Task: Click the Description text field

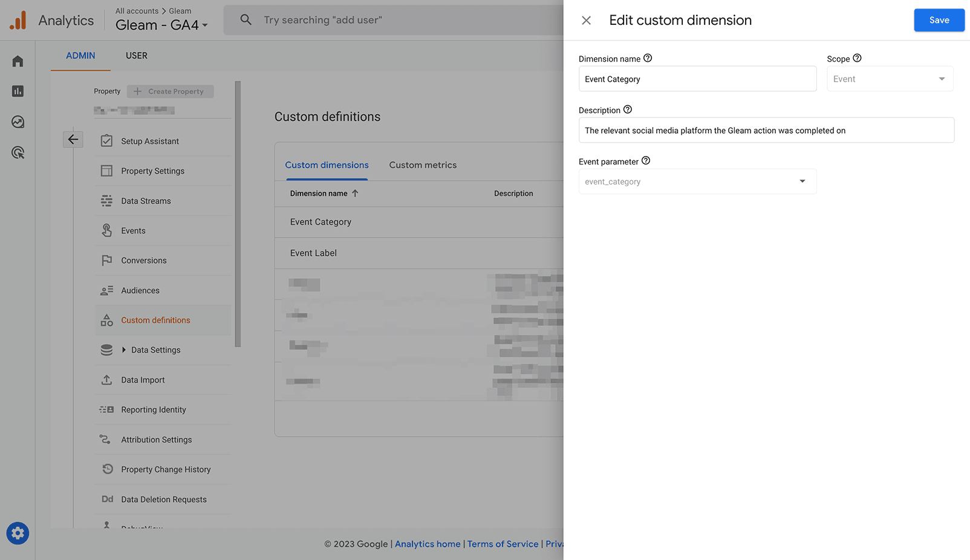Action: pos(766,130)
